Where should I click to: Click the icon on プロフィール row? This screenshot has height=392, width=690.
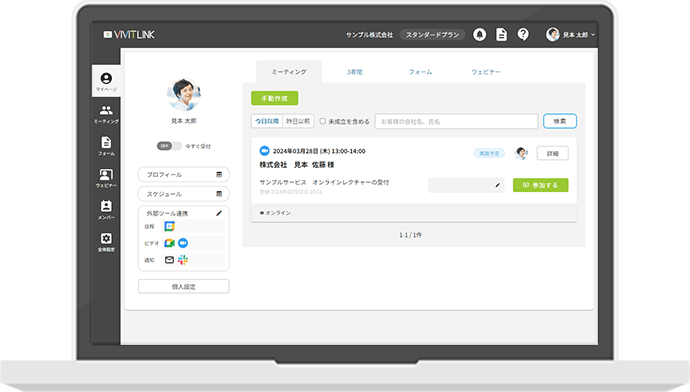pos(219,175)
